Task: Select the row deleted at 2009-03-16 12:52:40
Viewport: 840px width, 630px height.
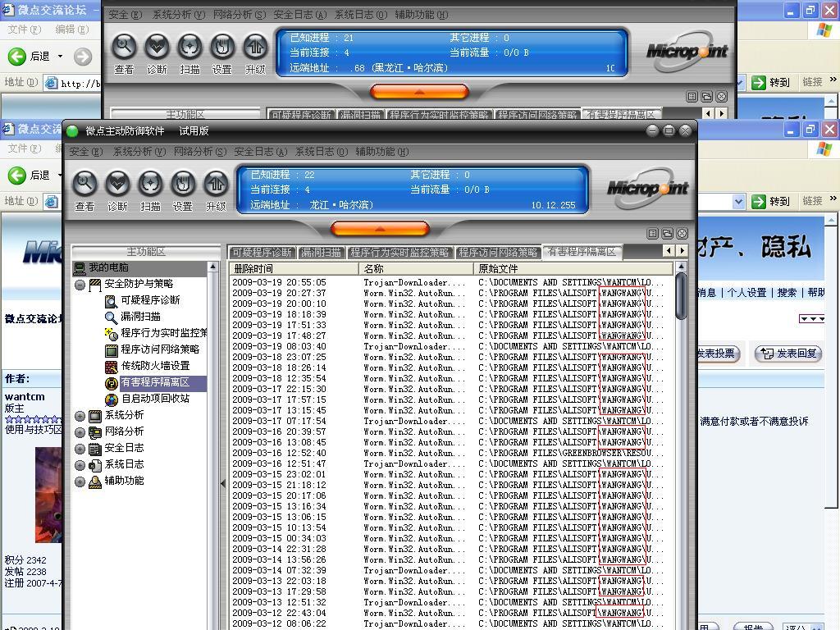Action: 451,453
